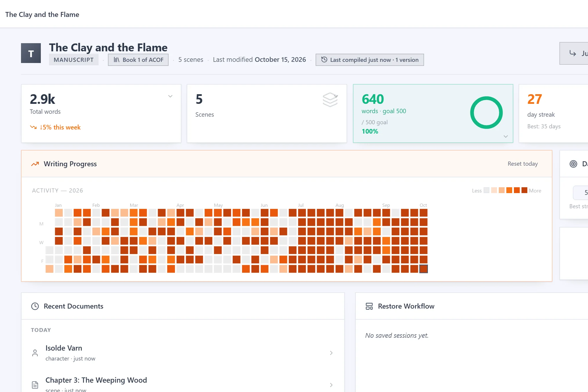Viewport: 588px width, 392px height.
Task: Click The Clay and the Flame header title
Action: 42,15
